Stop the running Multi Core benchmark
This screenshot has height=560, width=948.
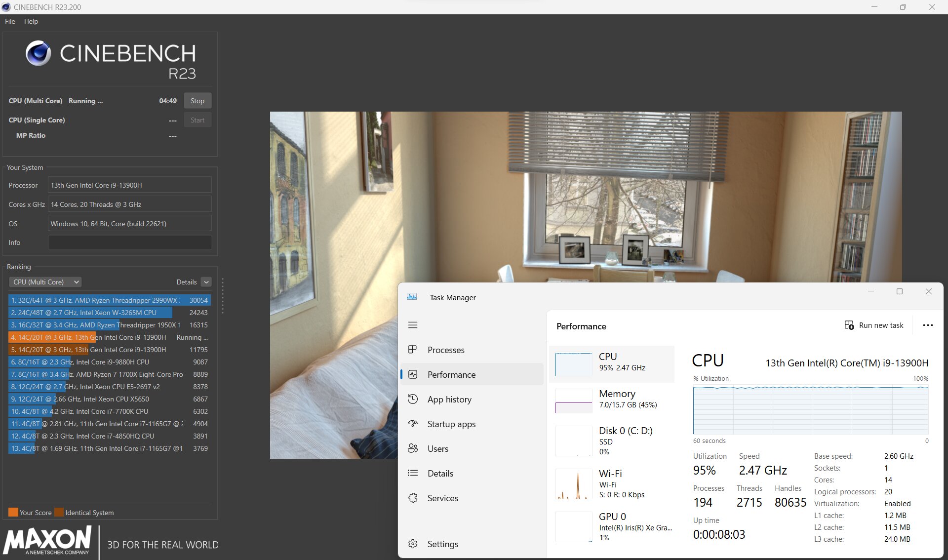click(197, 101)
